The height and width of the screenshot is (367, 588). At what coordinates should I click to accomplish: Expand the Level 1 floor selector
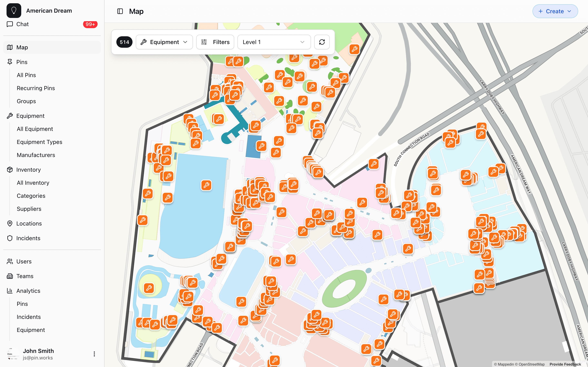[x=274, y=42]
